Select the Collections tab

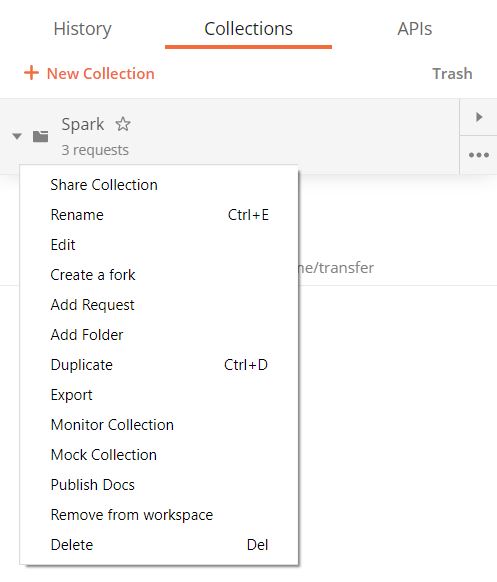click(x=248, y=29)
